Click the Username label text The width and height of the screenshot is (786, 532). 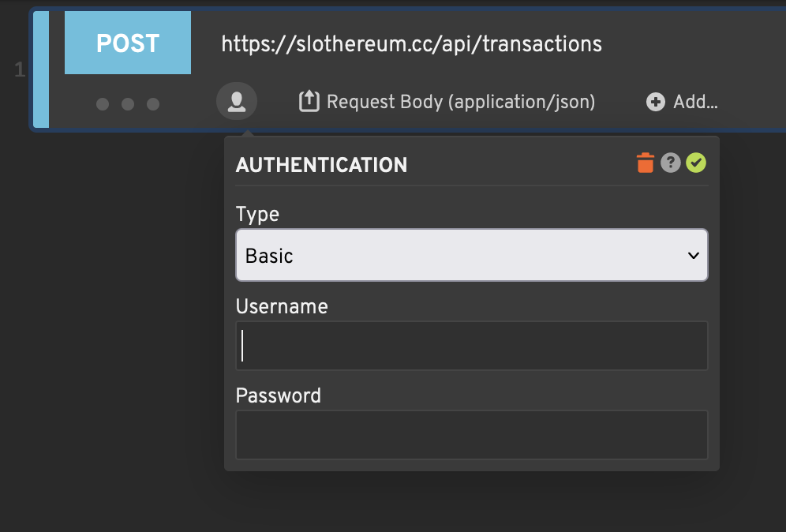(282, 306)
